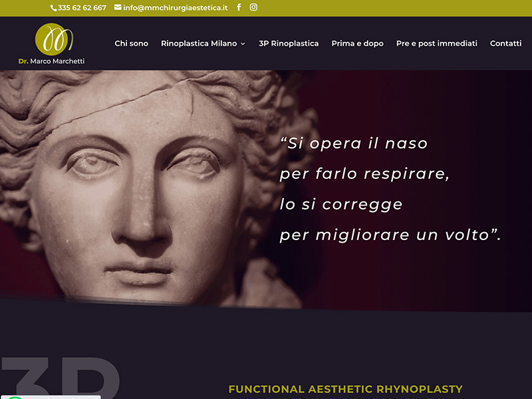Image resolution: width=532 pixels, height=399 pixels.
Task: Click the quote text "Si opera il naso"
Action: coord(354,143)
